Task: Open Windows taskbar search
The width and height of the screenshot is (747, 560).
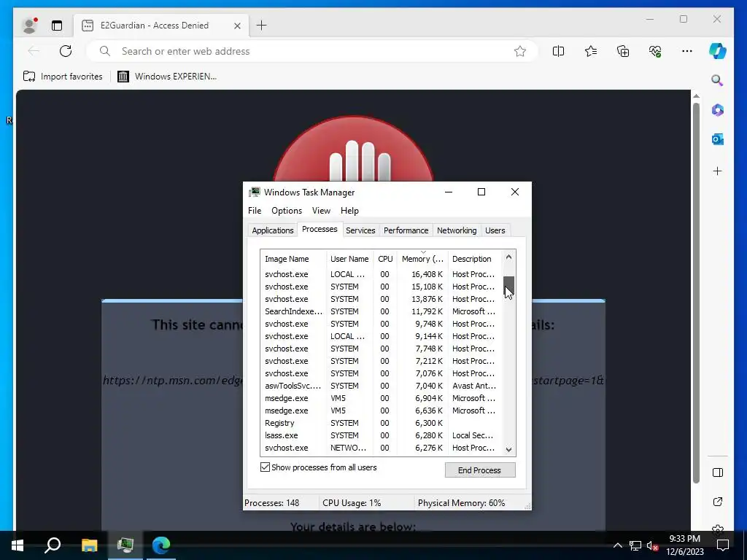Action: (x=53, y=545)
